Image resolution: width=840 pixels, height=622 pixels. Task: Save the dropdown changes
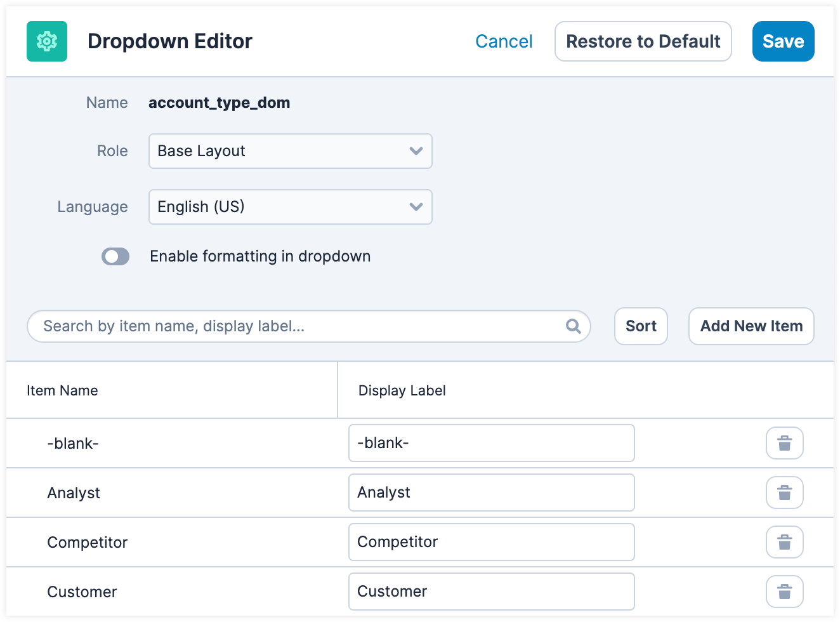point(784,41)
